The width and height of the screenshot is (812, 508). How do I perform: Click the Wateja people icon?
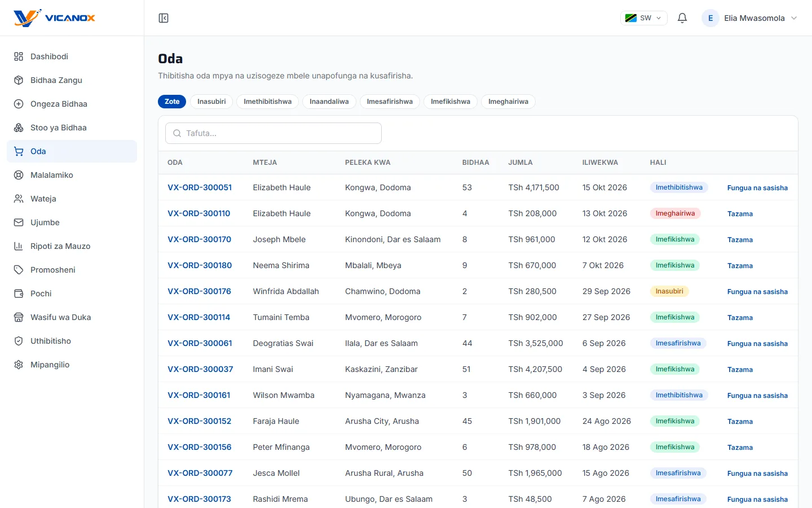tap(19, 199)
